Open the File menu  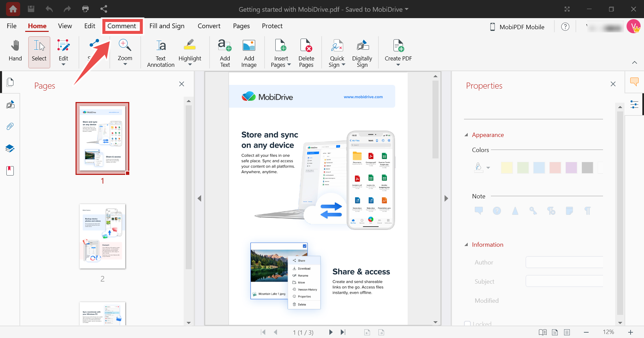tap(12, 26)
